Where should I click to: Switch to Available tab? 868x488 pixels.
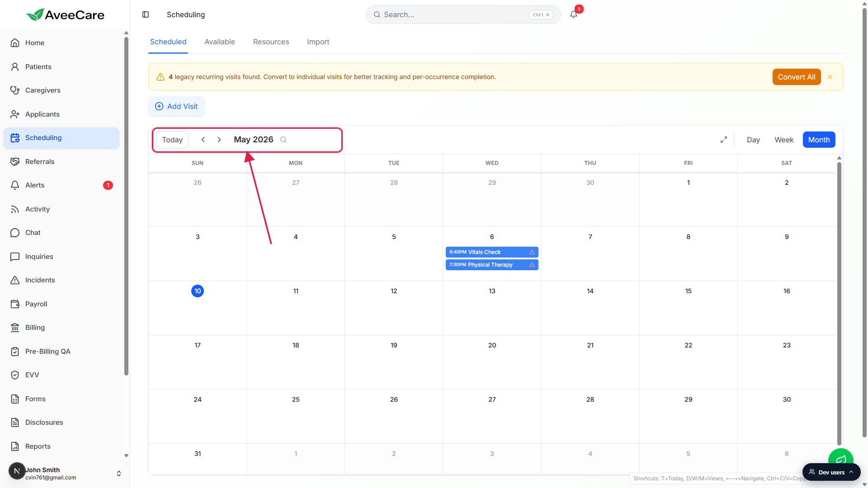click(220, 42)
